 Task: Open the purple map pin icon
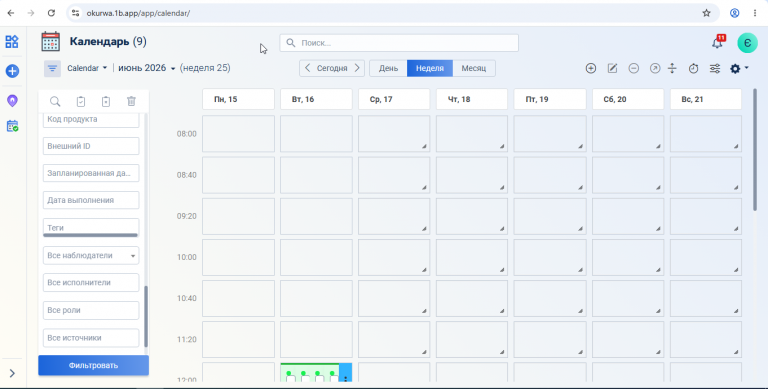(12, 101)
